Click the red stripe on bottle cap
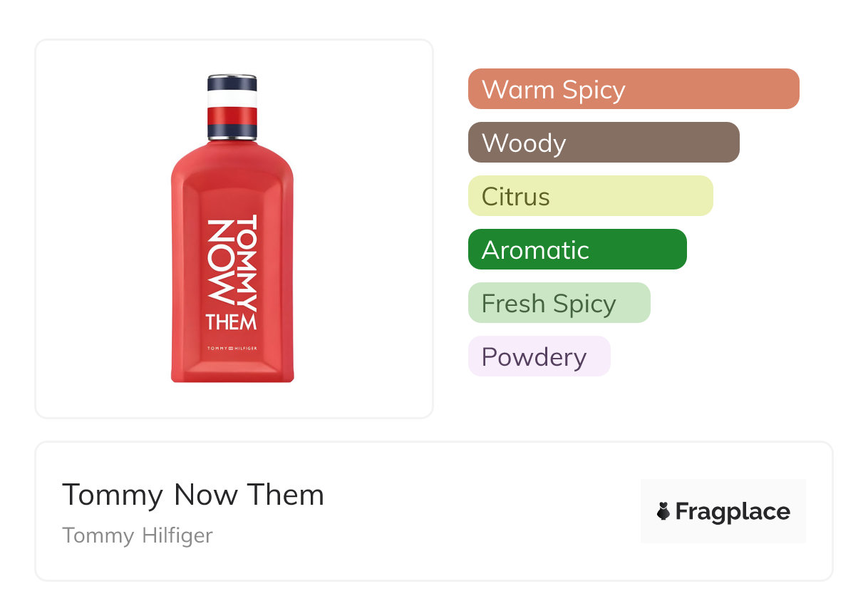Viewport: 868px width, 616px height. click(x=232, y=116)
